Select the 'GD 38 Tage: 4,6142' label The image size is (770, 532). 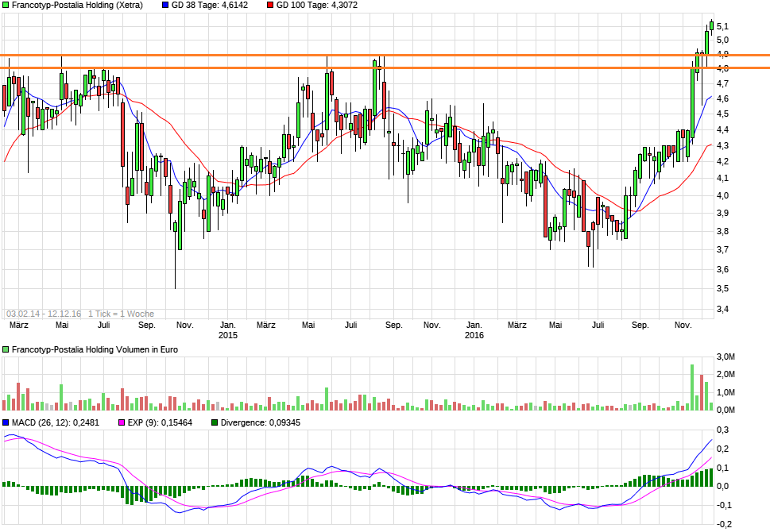[x=210, y=6]
